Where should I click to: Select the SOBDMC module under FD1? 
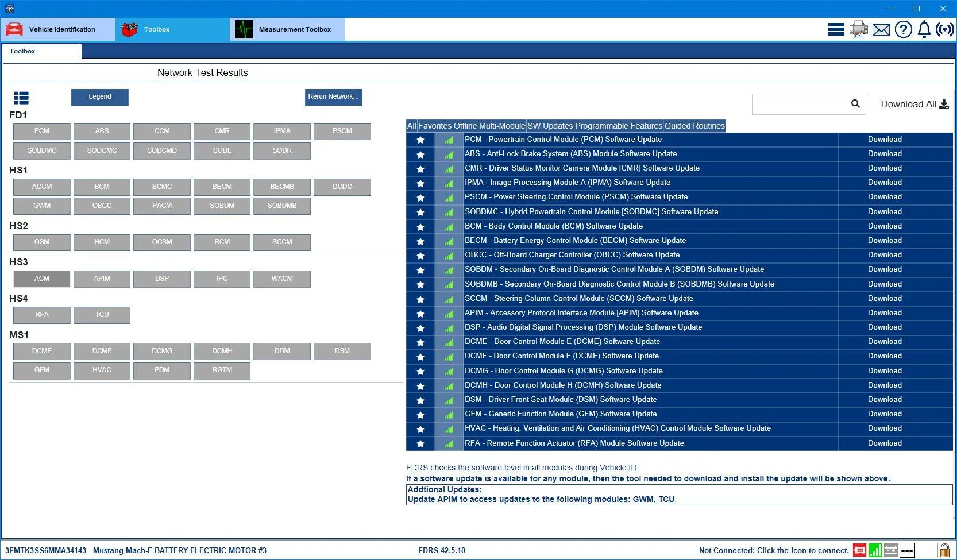42,151
